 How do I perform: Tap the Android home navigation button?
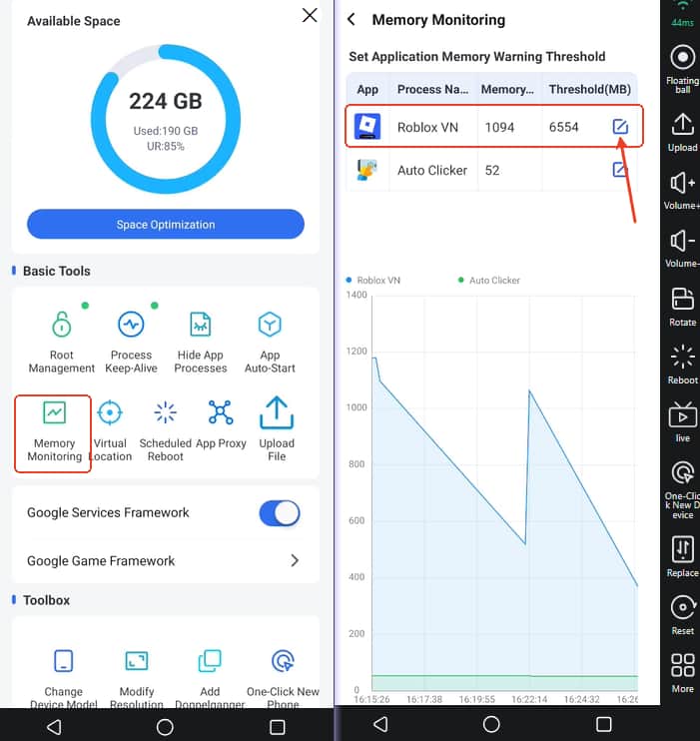click(166, 725)
